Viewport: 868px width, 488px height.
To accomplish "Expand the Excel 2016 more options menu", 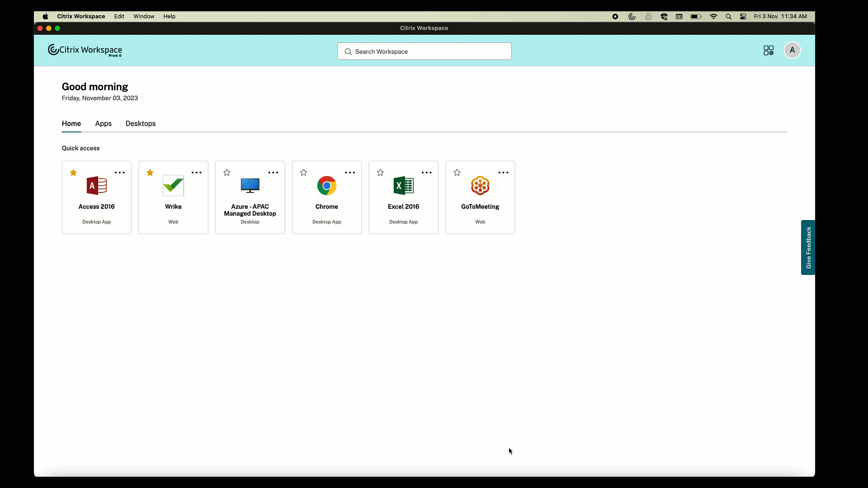I will point(426,173).
